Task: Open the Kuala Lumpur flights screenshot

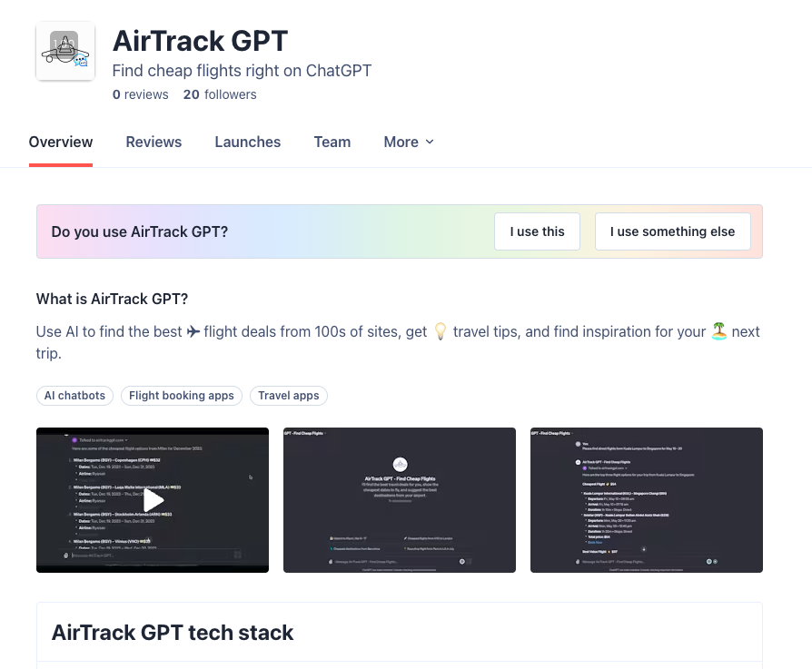Action: (647, 500)
